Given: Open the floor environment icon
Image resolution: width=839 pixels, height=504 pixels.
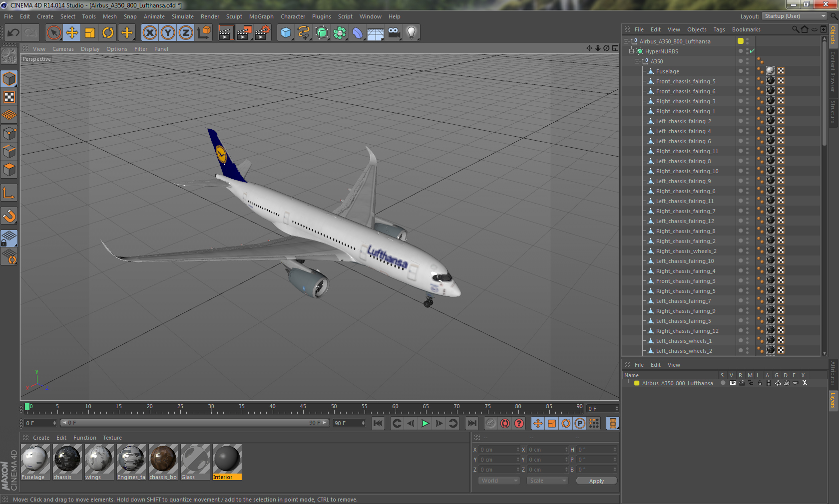Looking at the screenshot, I should (376, 33).
